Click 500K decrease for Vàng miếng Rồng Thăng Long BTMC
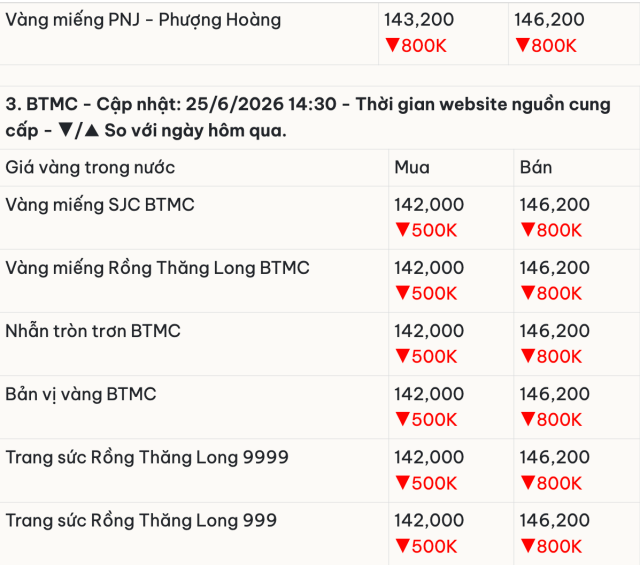 click(426, 294)
